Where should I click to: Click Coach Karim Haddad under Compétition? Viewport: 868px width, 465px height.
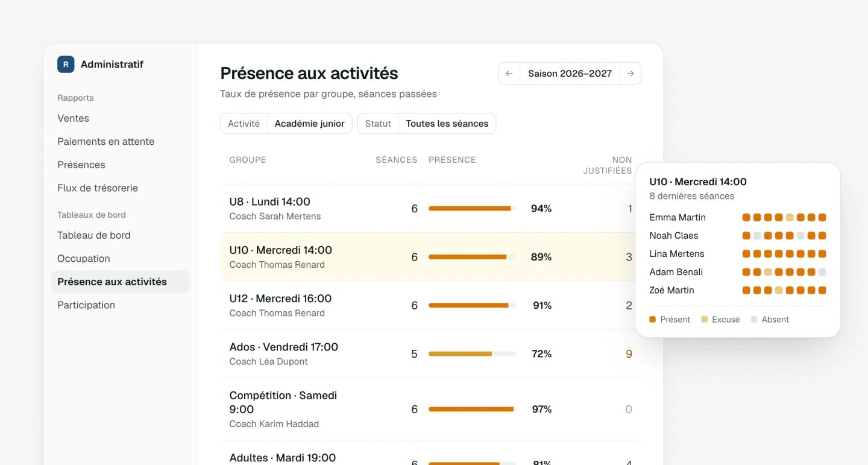(274, 424)
